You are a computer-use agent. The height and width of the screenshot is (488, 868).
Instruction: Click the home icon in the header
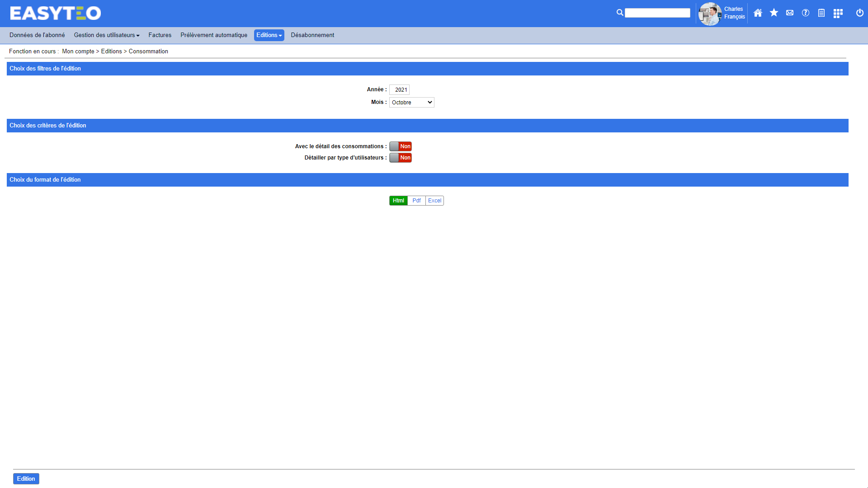click(758, 13)
